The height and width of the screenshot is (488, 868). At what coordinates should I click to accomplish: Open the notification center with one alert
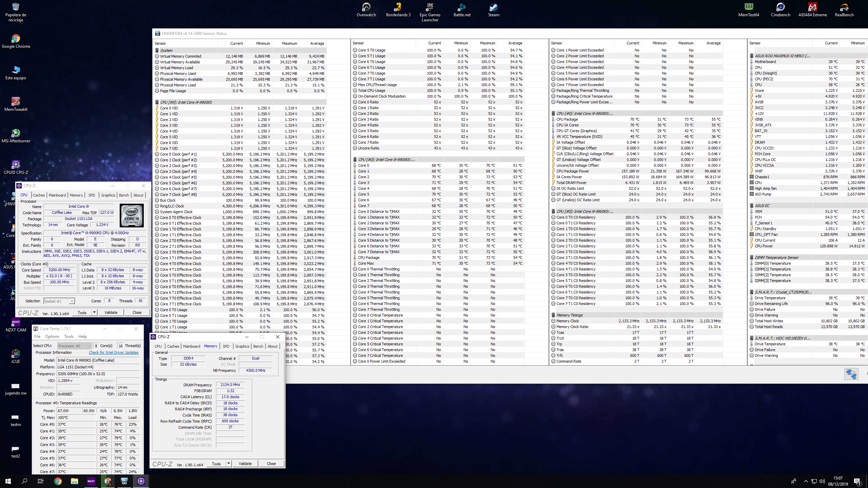857,481
